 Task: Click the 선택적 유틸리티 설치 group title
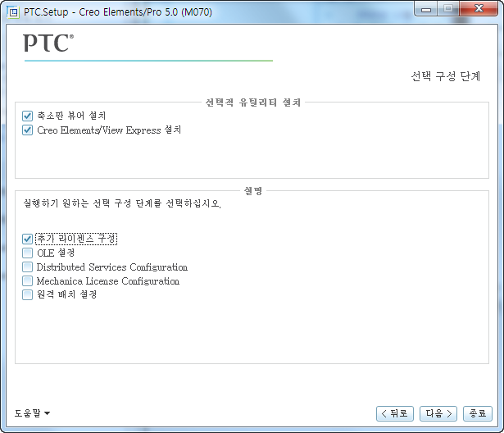pyautogui.click(x=253, y=103)
